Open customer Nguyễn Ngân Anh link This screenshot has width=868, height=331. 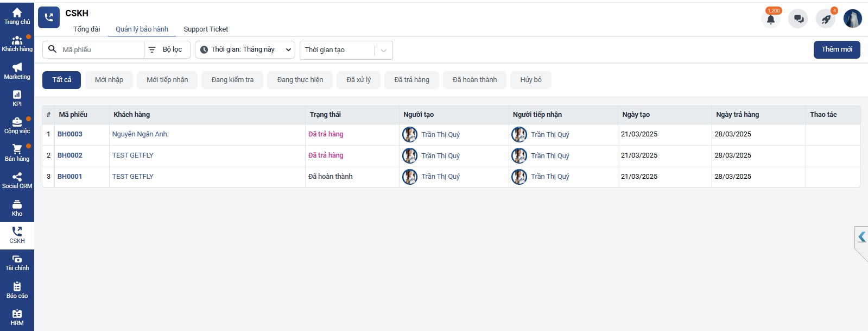(141, 134)
